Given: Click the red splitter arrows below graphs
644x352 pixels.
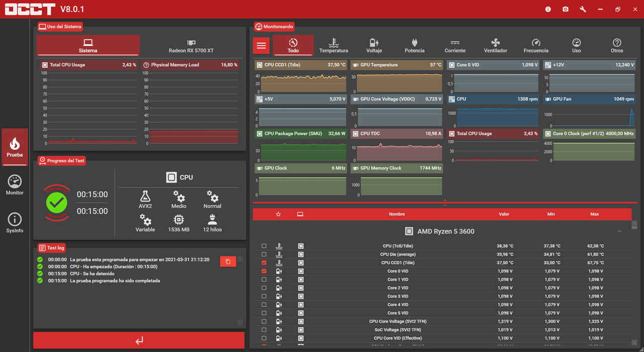Looking at the screenshot, I should 445,203.
